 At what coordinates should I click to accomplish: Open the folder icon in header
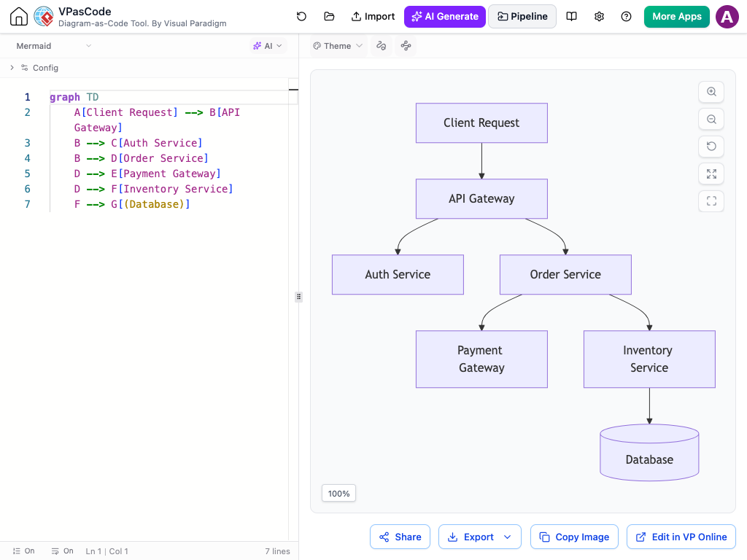pos(329,16)
